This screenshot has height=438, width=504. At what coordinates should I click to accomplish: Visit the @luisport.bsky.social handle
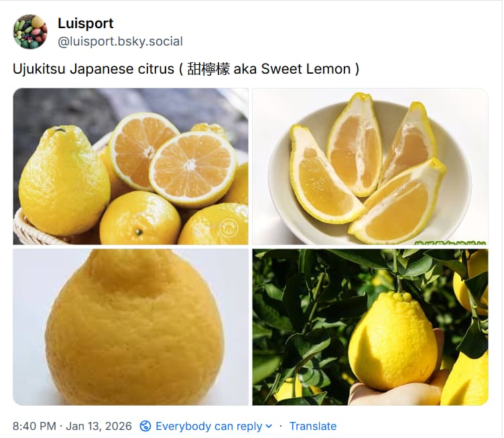coord(120,42)
